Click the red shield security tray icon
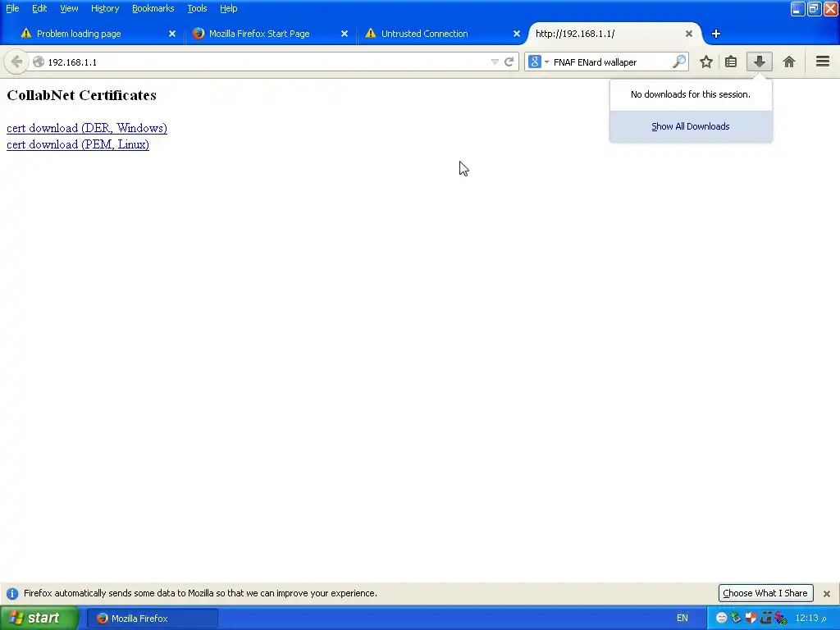 click(x=751, y=618)
